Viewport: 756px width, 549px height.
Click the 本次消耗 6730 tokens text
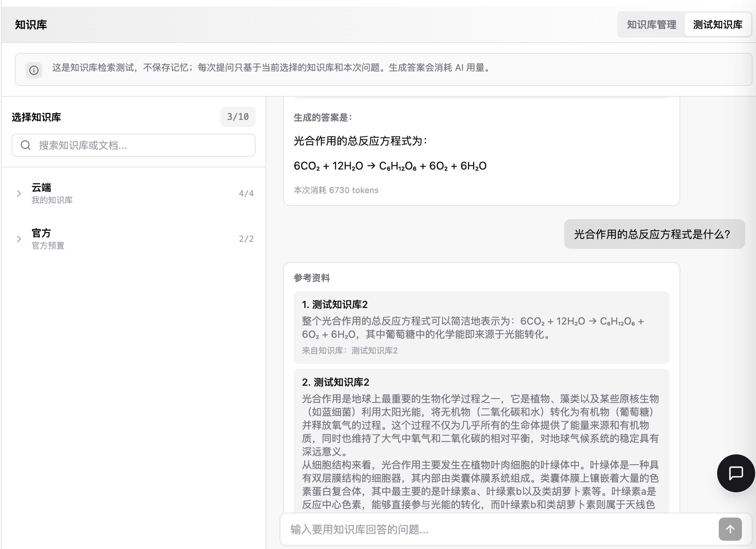(x=336, y=190)
